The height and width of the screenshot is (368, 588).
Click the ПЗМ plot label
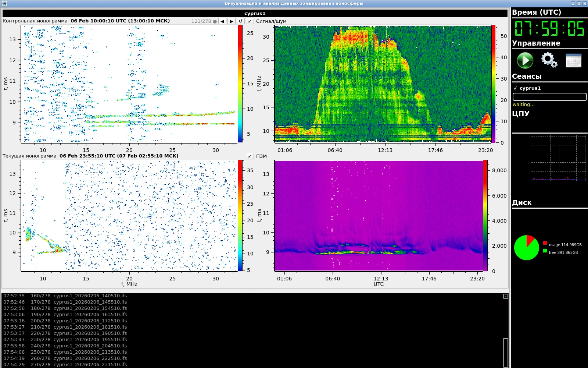[x=261, y=156]
